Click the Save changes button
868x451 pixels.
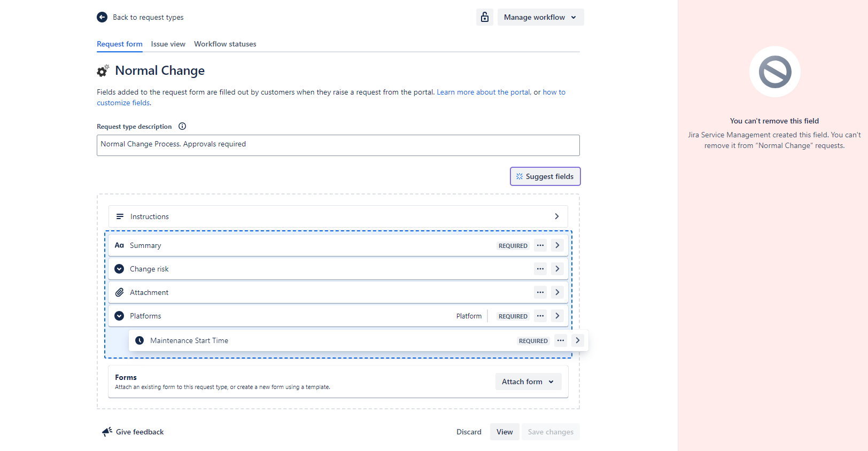click(551, 432)
